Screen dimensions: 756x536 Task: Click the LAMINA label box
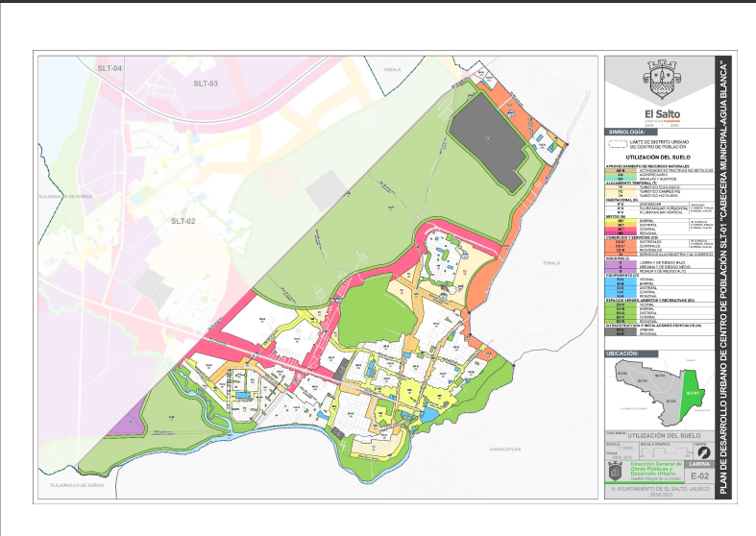point(697,463)
